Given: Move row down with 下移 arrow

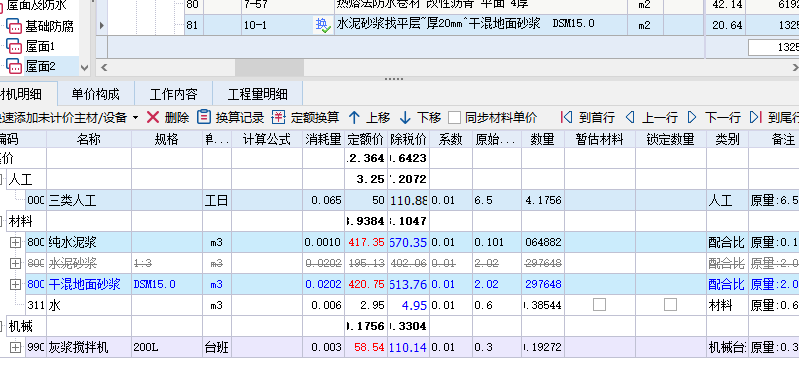Looking at the screenshot, I should click(405, 118).
